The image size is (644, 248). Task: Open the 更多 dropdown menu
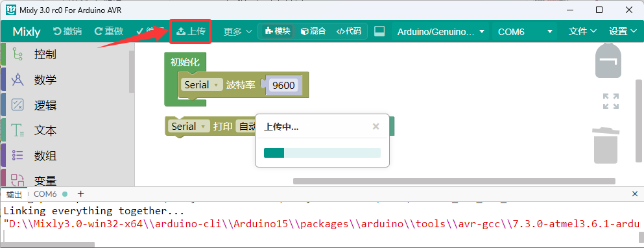(x=238, y=32)
